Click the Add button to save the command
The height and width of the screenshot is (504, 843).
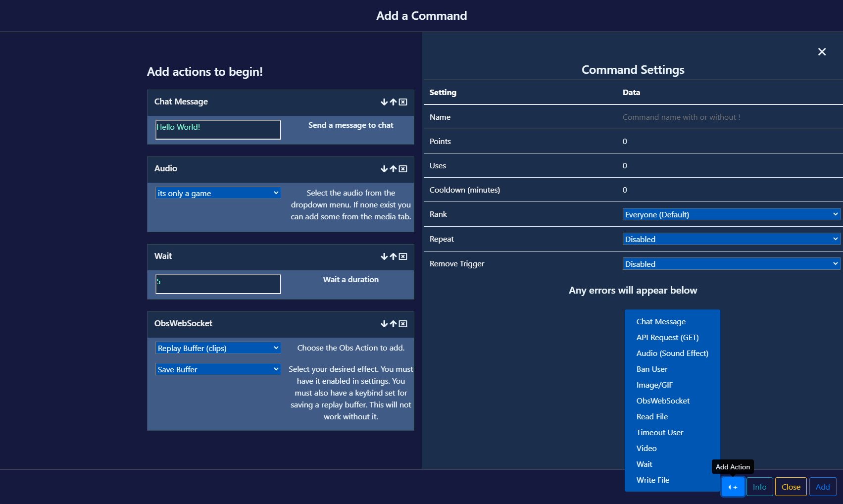pos(822,487)
